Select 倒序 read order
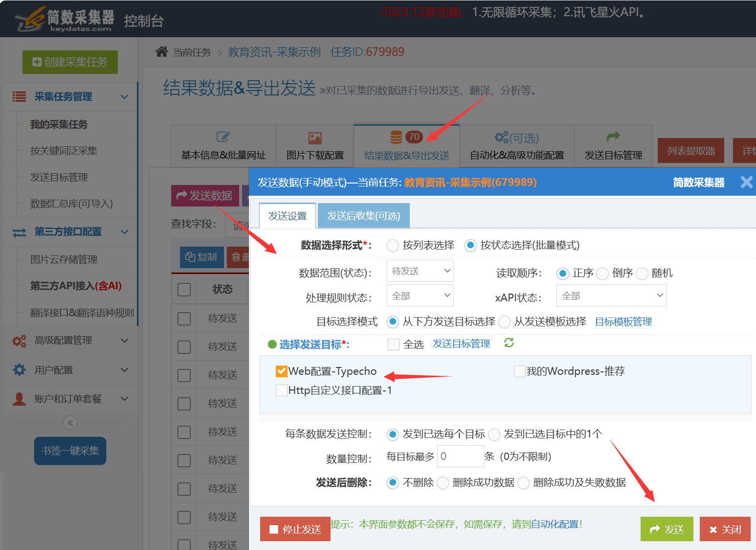The width and height of the screenshot is (756, 550). click(602, 273)
